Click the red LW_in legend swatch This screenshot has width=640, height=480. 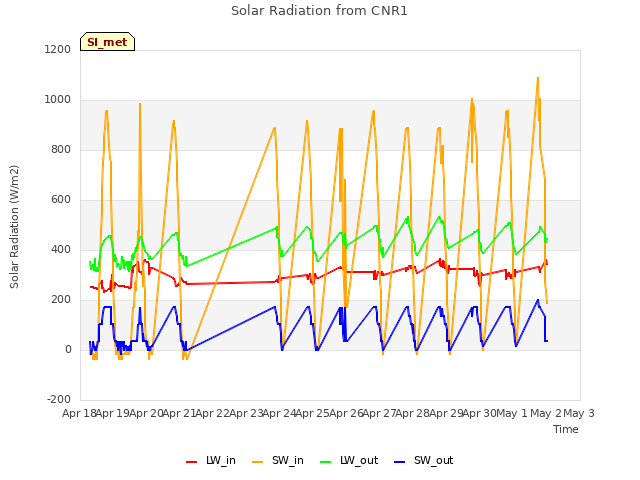coord(191,462)
